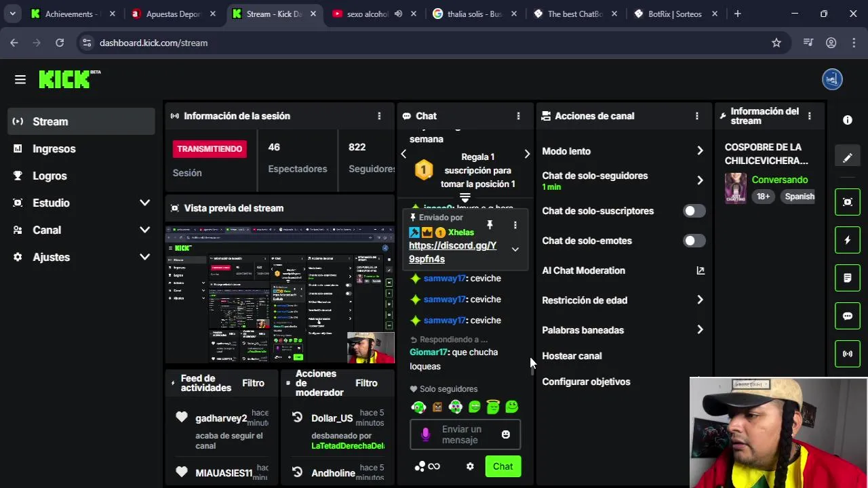The image size is (868, 488).
Task: Select the angel halo emote
Action: pos(493,407)
